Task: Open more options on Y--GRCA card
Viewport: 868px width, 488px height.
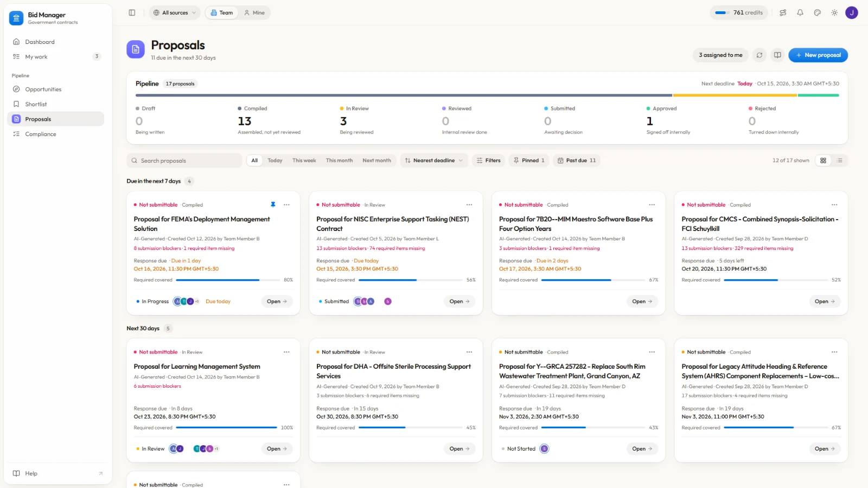Action: pyautogui.click(x=652, y=352)
